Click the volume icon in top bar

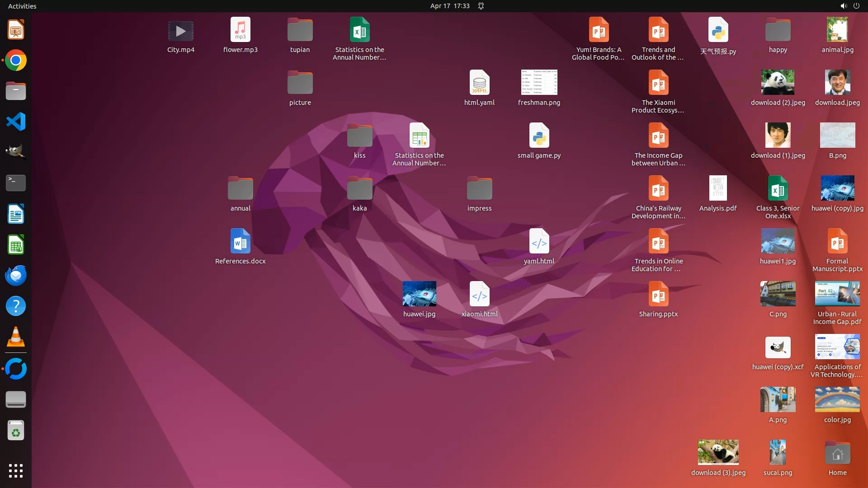click(843, 6)
